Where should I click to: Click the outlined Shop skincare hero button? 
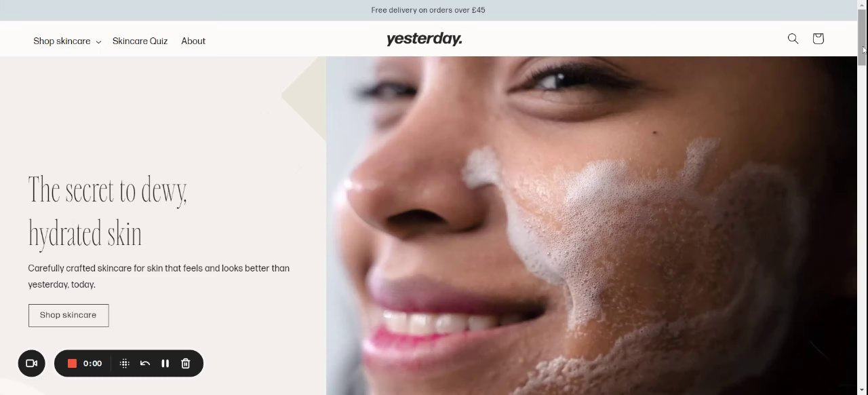pyautogui.click(x=68, y=315)
